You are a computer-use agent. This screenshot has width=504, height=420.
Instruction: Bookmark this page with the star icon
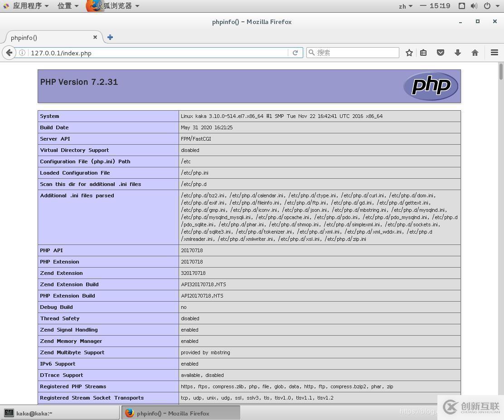[409, 53]
